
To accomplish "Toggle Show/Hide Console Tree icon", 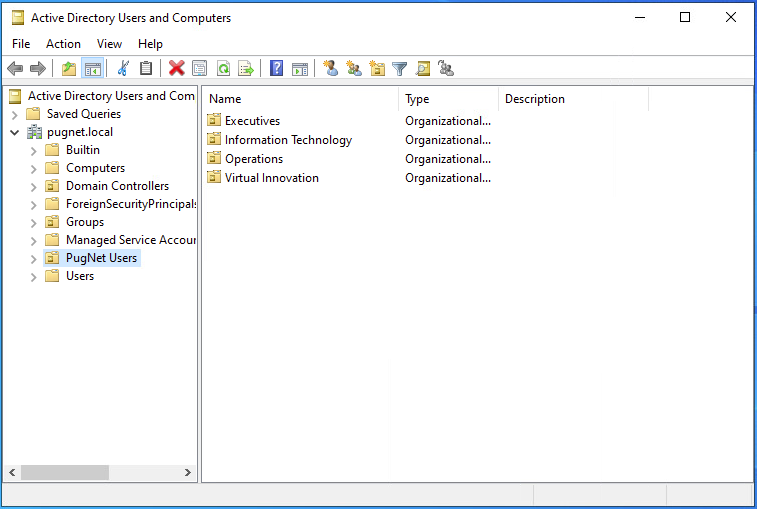I will click(x=93, y=69).
